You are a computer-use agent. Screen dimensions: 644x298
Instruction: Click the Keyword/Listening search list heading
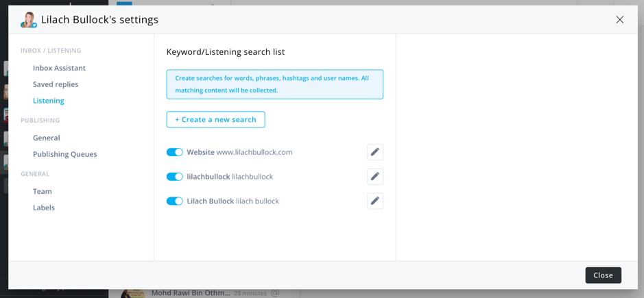tap(226, 52)
